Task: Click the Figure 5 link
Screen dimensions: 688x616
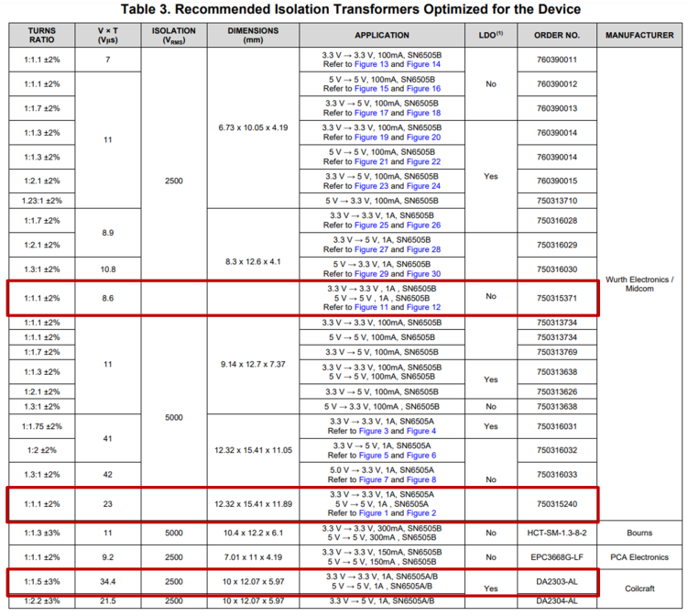Action: tap(374, 456)
